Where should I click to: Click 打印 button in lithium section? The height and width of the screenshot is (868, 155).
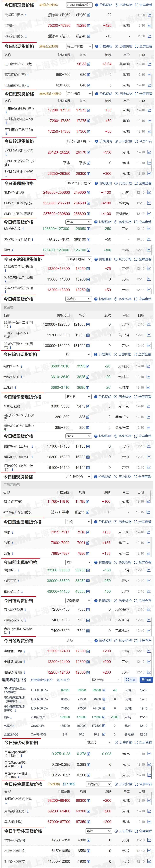(146, 680)
